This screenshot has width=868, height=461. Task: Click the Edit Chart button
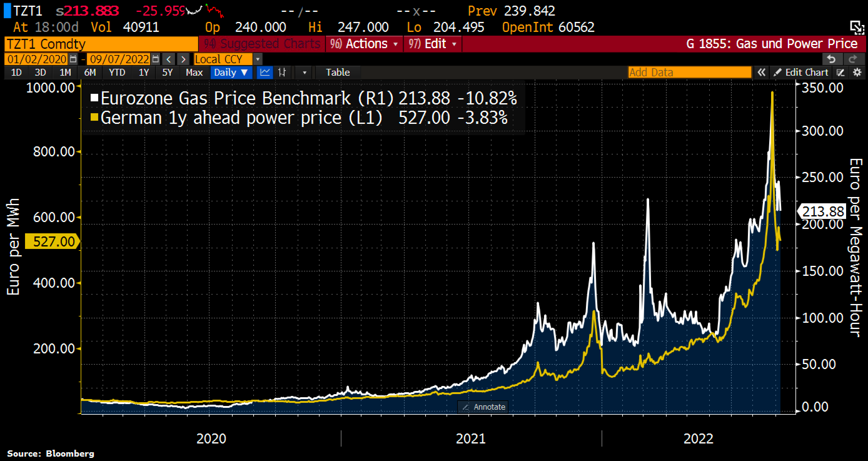point(802,73)
